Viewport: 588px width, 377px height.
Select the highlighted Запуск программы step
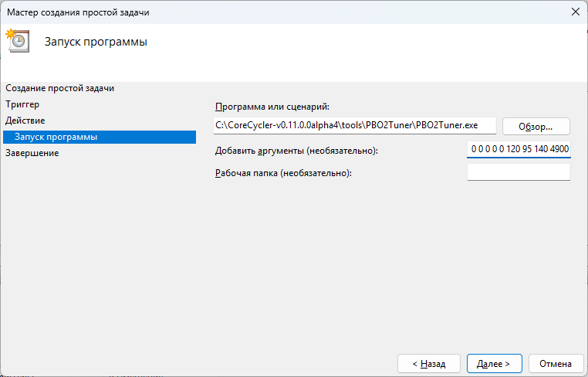tap(100, 137)
